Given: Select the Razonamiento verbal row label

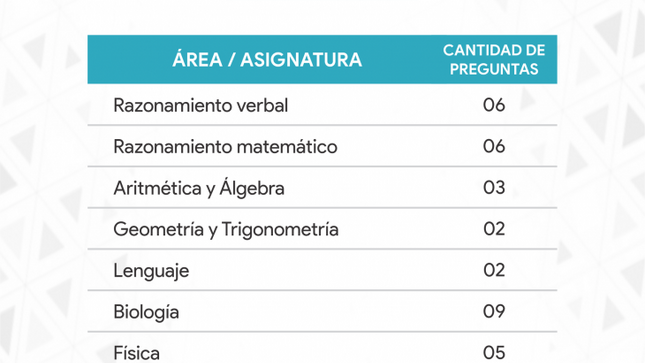Looking at the screenshot, I should coord(200,105).
